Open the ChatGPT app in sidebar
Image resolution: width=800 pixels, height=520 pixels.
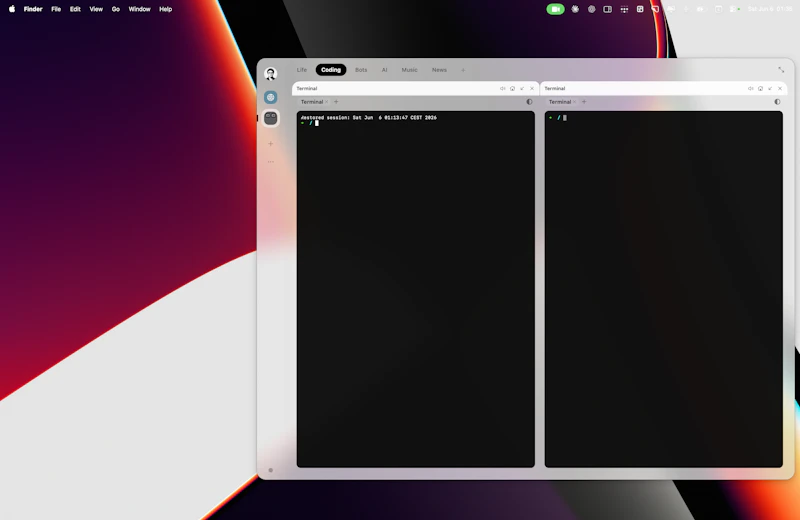pyautogui.click(x=270, y=97)
